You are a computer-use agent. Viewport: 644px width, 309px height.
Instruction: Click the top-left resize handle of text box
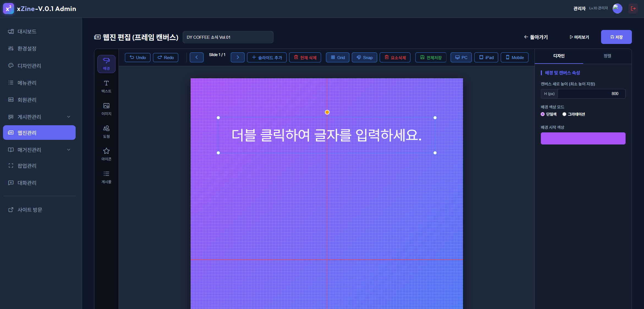coord(218,118)
